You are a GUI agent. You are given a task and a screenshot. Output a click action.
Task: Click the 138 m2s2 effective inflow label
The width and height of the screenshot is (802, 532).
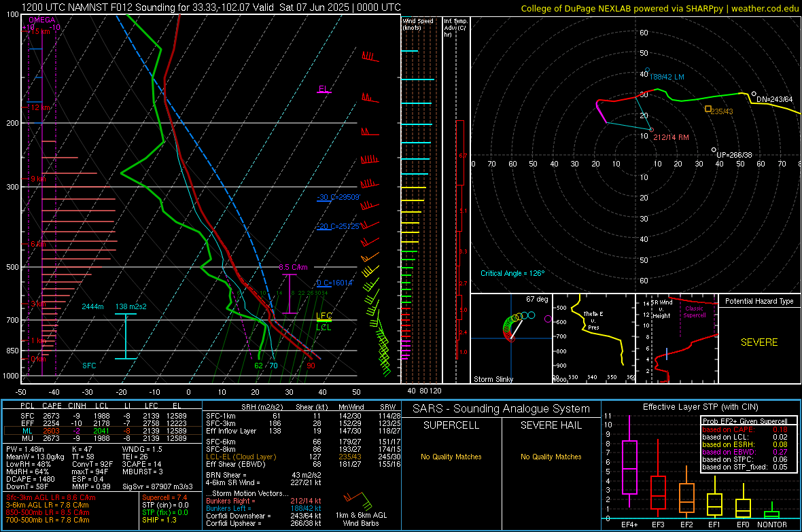[x=131, y=306]
